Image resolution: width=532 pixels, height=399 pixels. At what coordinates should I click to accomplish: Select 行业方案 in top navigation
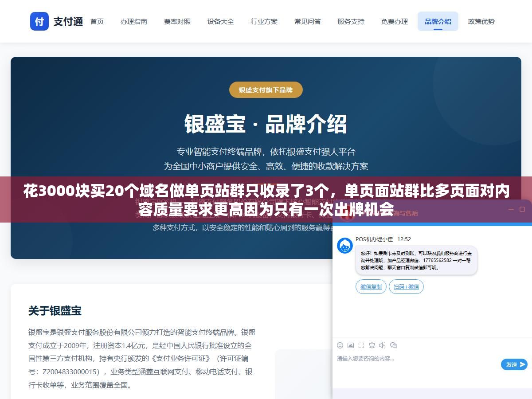(264, 21)
